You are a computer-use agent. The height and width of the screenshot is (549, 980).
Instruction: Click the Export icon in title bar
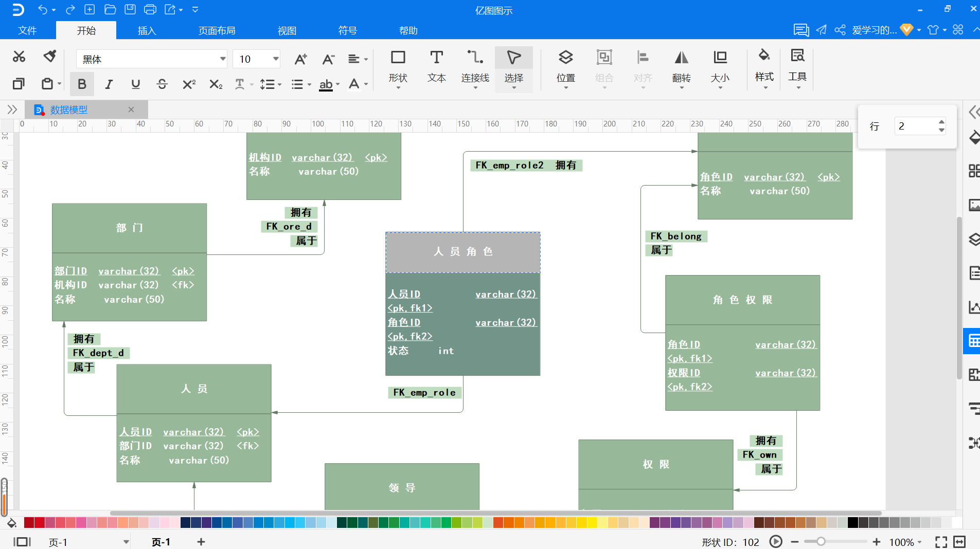170,9
